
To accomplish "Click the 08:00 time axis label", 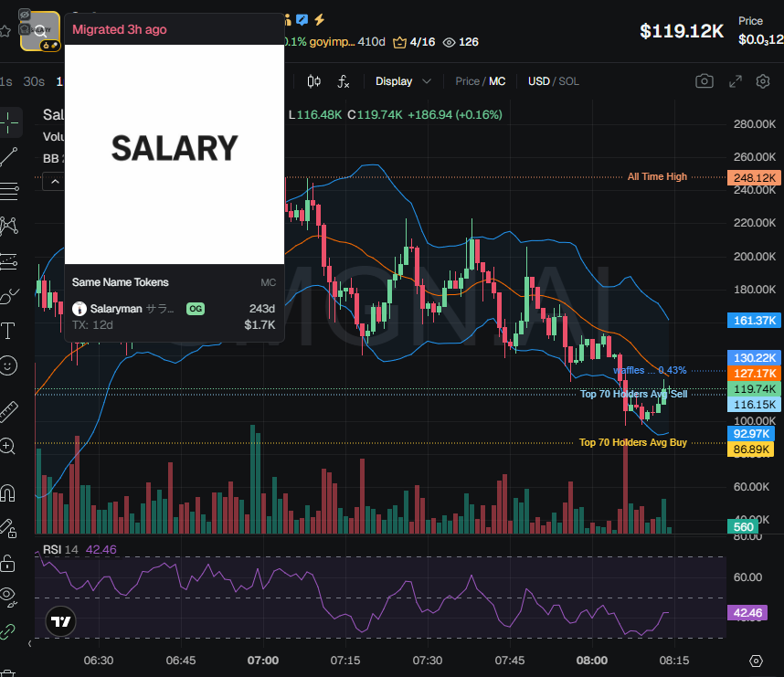I will [592, 660].
